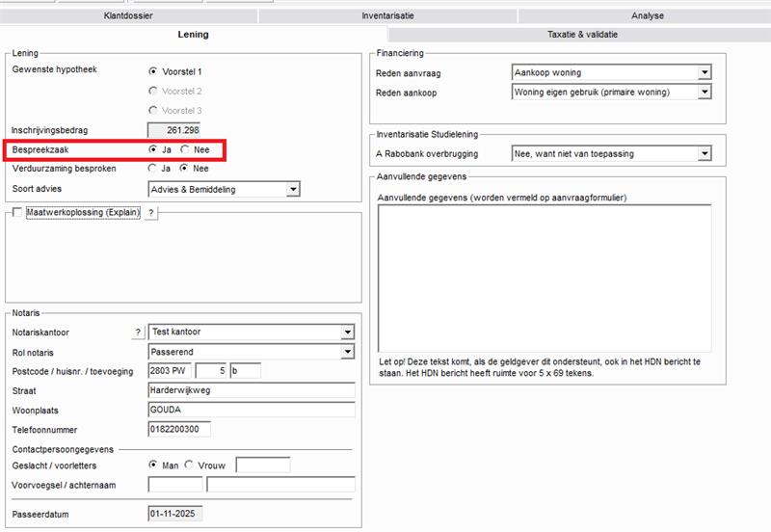Open the Soort advies dropdown
Viewport: 771px width, 532px height.
click(293, 189)
